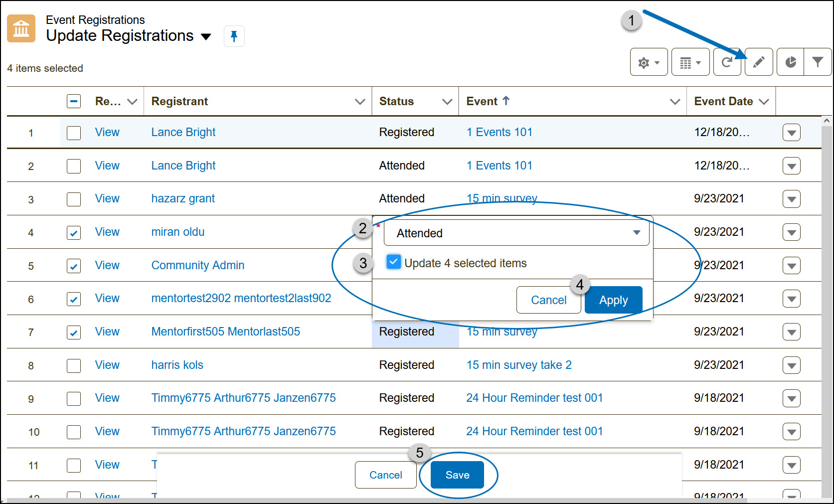This screenshot has height=504, width=834.
Task: Click the refresh list icon
Action: [x=727, y=62]
